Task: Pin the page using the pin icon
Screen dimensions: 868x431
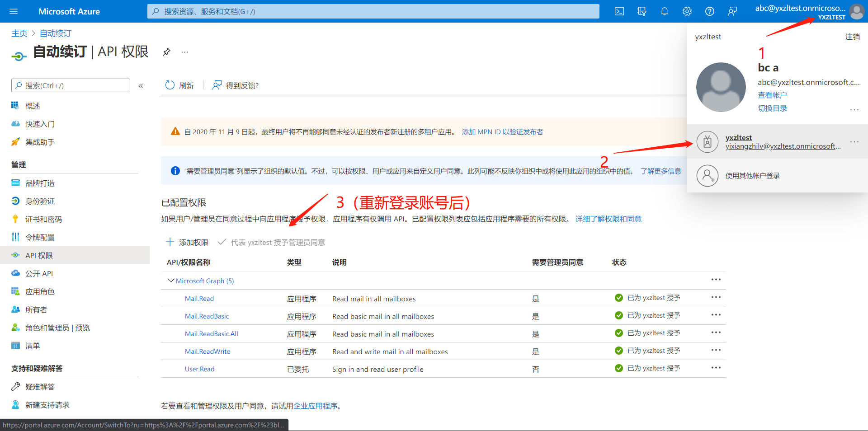Action: [166, 52]
